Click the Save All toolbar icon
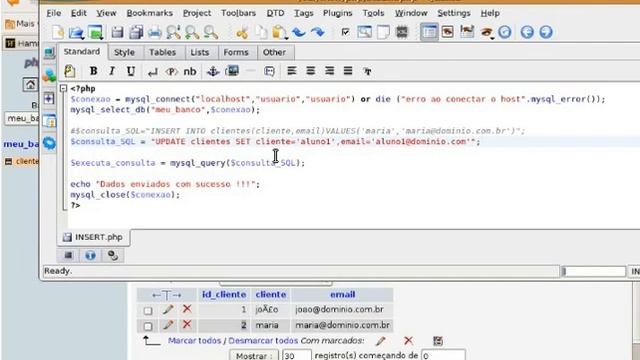The height and width of the screenshot is (360, 640). click(x=136, y=32)
